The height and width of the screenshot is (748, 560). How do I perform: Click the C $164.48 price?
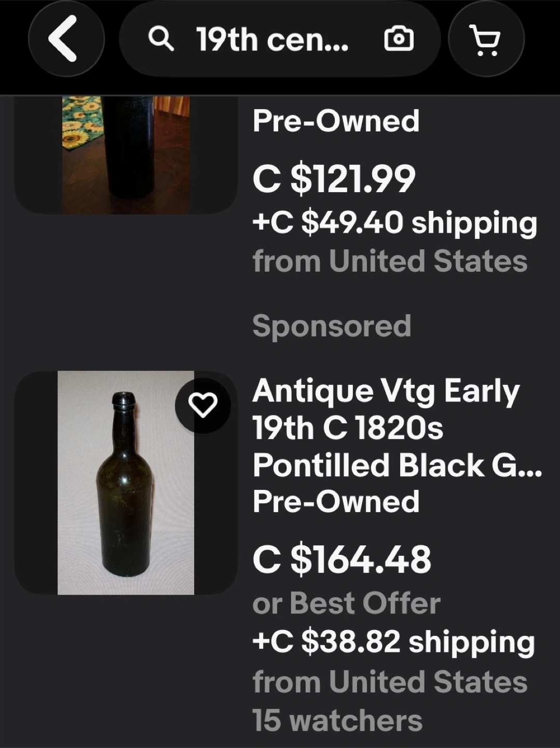coord(342,559)
